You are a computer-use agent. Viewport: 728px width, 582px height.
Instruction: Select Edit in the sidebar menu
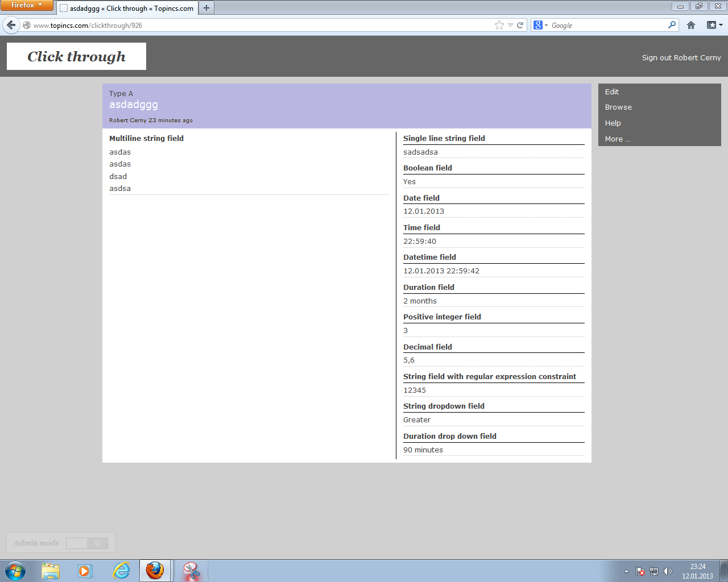coord(612,92)
